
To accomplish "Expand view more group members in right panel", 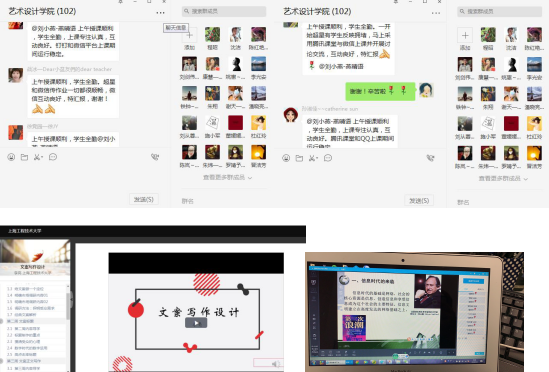I will (x=503, y=179).
